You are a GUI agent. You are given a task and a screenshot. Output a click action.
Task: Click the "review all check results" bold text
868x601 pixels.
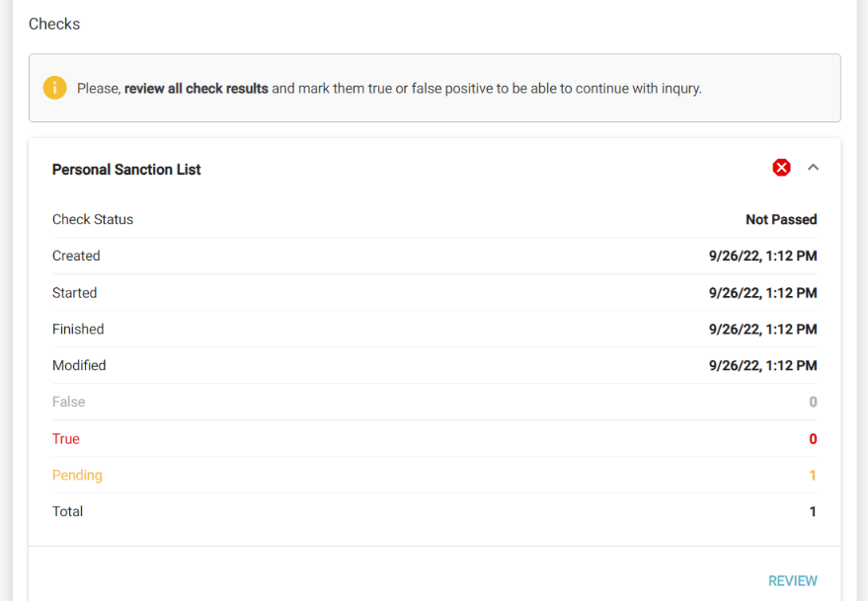[197, 89]
